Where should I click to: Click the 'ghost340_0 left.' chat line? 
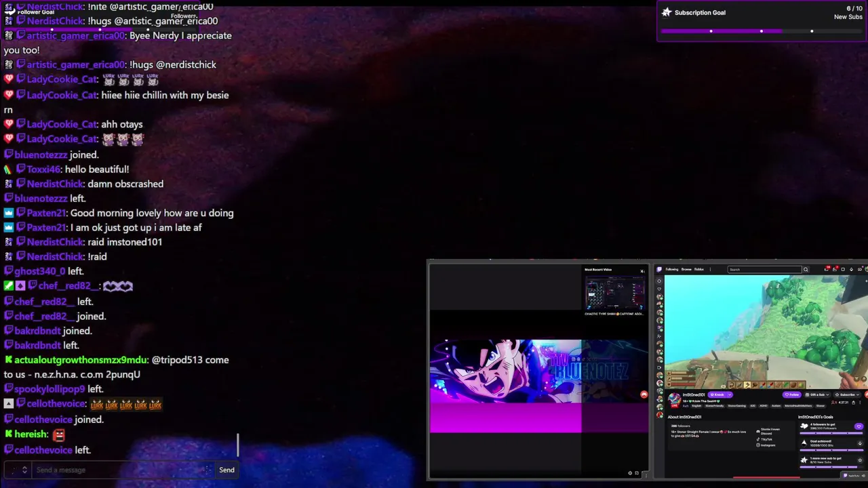44,271
